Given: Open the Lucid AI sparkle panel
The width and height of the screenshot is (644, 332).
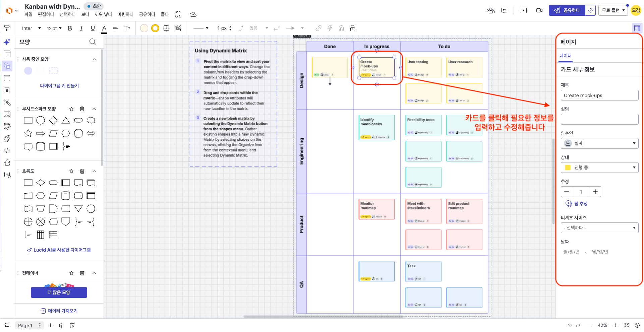Looking at the screenshot, I should (7, 42).
